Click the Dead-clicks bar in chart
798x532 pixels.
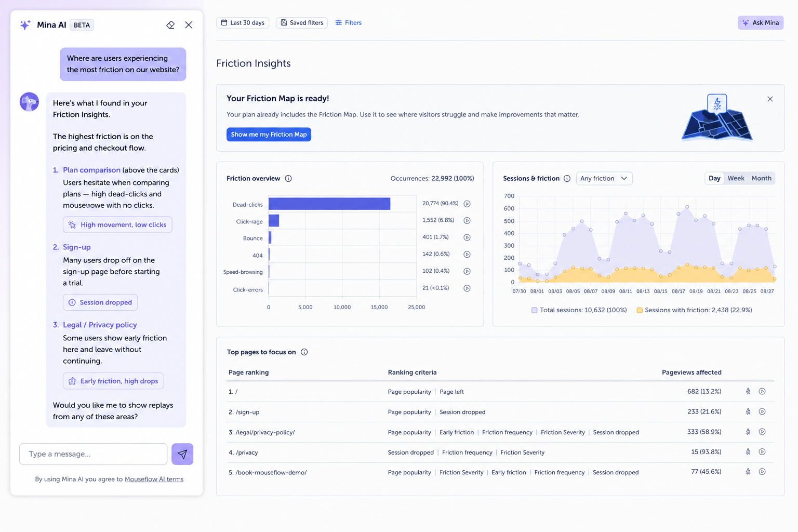329,204
